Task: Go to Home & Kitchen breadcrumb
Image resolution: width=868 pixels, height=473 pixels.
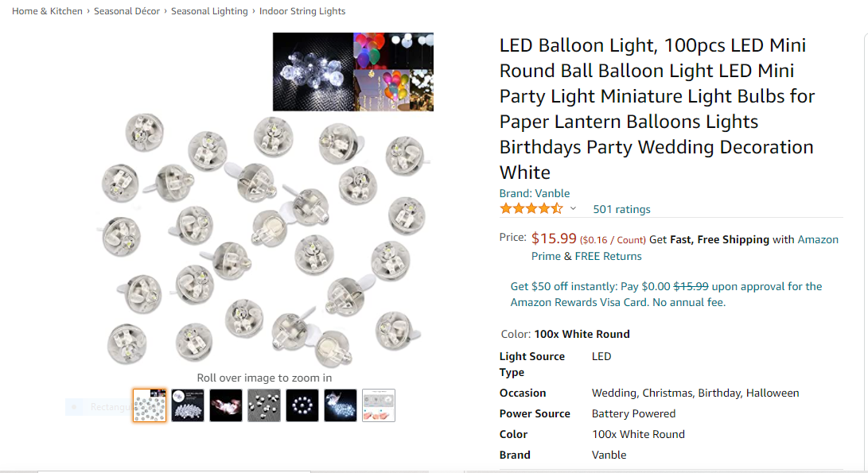Action: tap(47, 11)
